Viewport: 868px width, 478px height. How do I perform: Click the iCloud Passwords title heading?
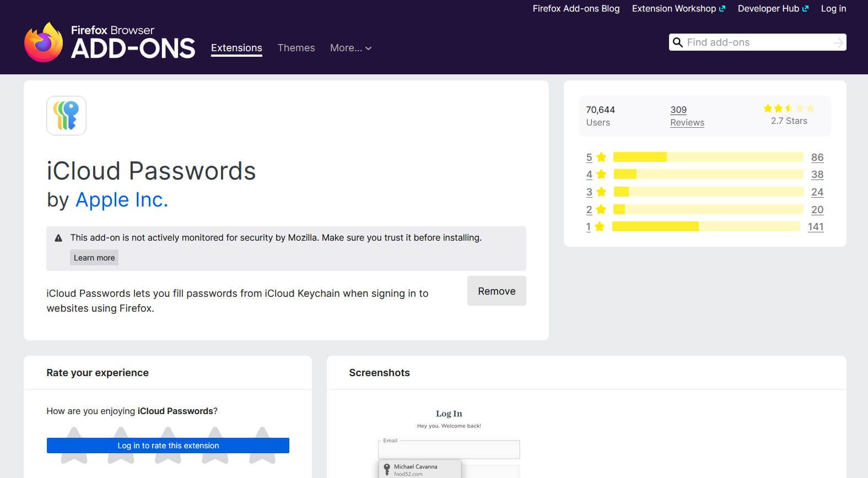[151, 171]
